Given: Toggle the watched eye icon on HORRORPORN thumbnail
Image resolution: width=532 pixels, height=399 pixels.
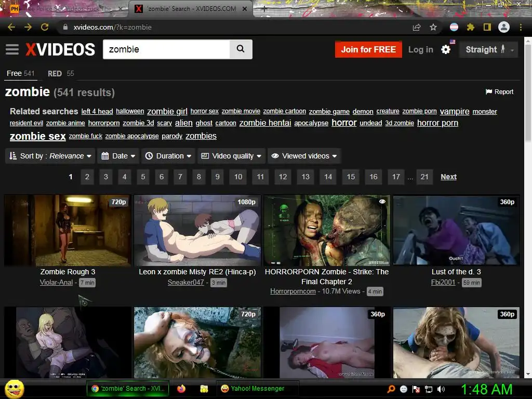Looking at the screenshot, I should click(382, 202).
